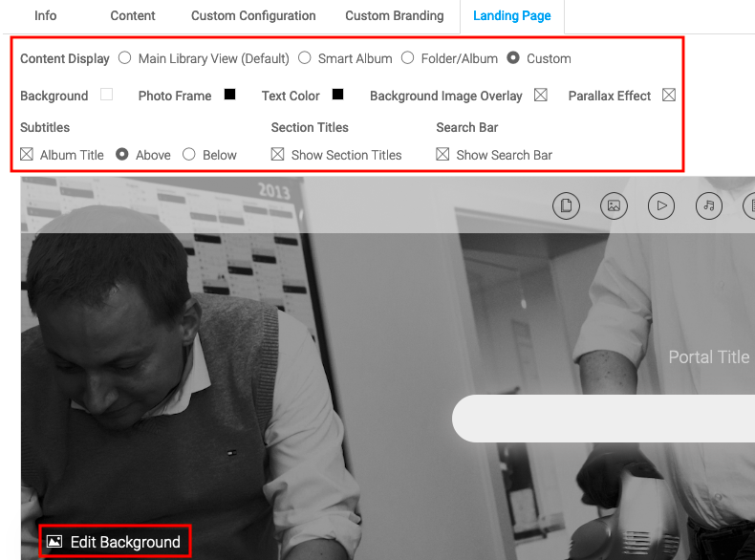Set subtitle position to Below
755x560 pixels.
point(189,155)
